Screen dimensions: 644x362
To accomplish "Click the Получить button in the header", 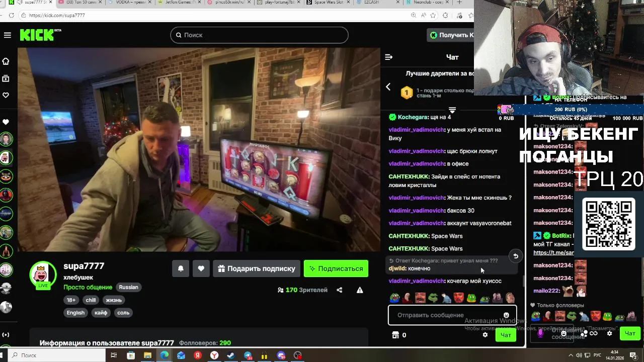I will (451, 35).
